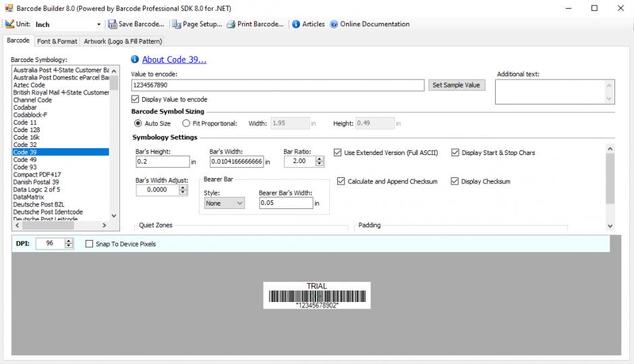The width and height of the screenshot is (634, 364).
Task: Click the Barcode Builder app icon in title bar
Action: coord(9,8)
